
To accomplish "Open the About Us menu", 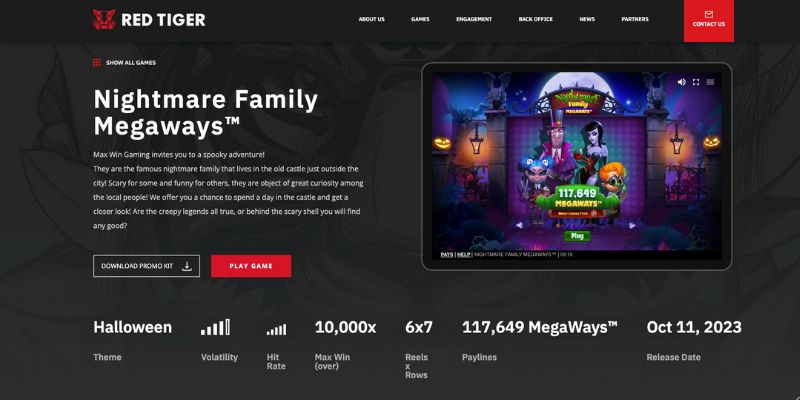I will 371,19.
